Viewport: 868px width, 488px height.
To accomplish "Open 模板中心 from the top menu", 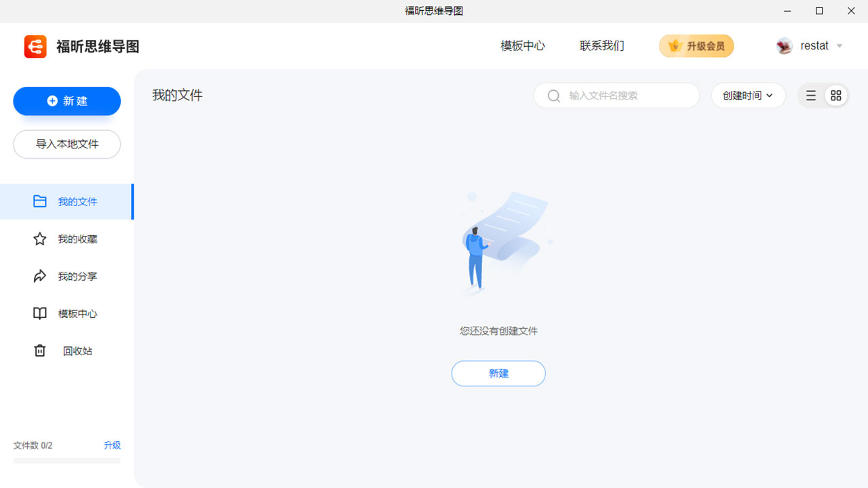I will tap(522, 45).
